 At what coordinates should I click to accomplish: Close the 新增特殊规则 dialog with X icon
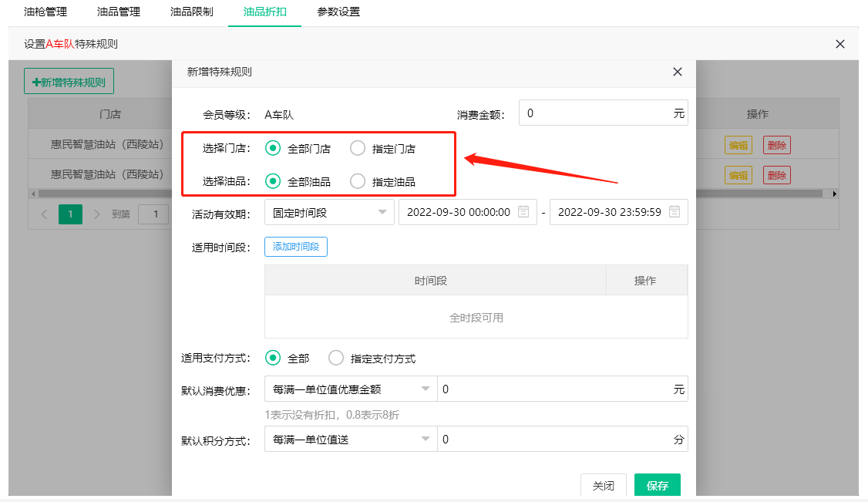click(x=678, y=72)
